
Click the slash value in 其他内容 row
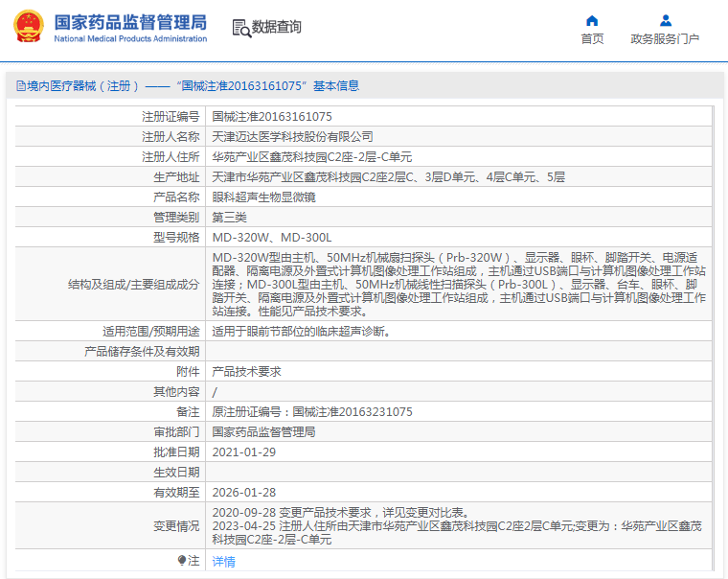pos(215,392)
